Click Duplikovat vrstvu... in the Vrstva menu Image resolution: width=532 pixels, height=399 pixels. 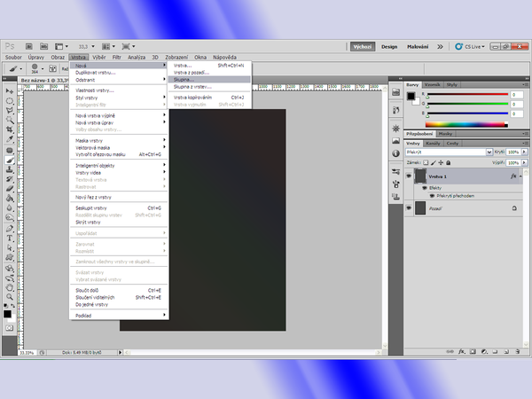[x=95, y=72]
